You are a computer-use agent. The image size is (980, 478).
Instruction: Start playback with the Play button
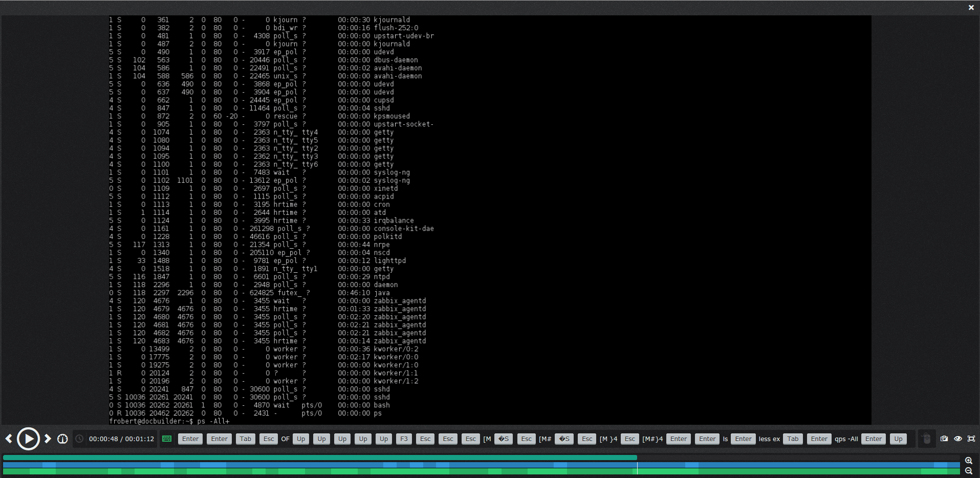[28, 439]
